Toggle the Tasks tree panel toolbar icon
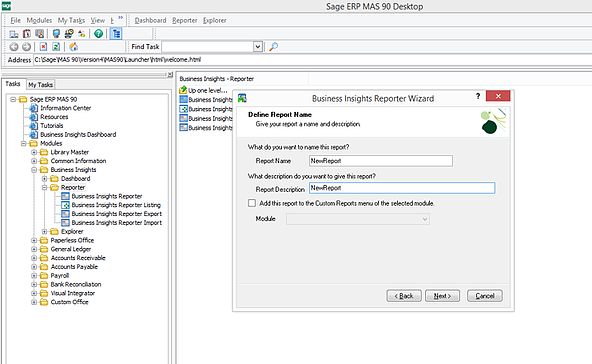The height and width of the screenshot is (364, 592). 116,34
